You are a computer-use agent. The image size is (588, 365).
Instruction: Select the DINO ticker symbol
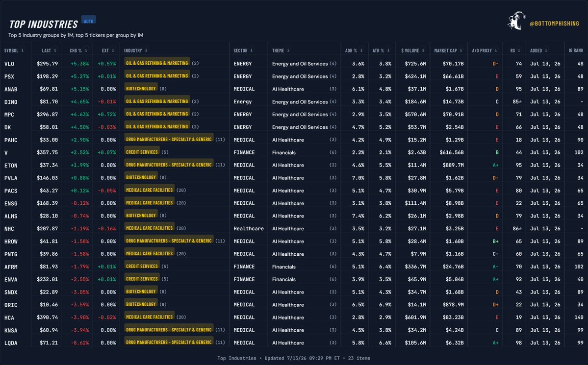click(x=11, y=102)
